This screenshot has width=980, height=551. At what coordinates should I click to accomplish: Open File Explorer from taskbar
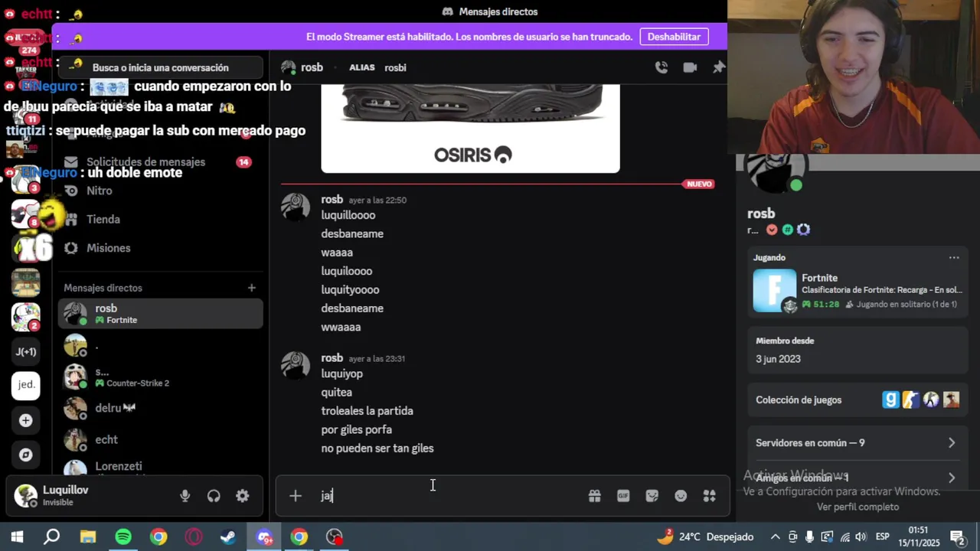(x=87, y=537)
